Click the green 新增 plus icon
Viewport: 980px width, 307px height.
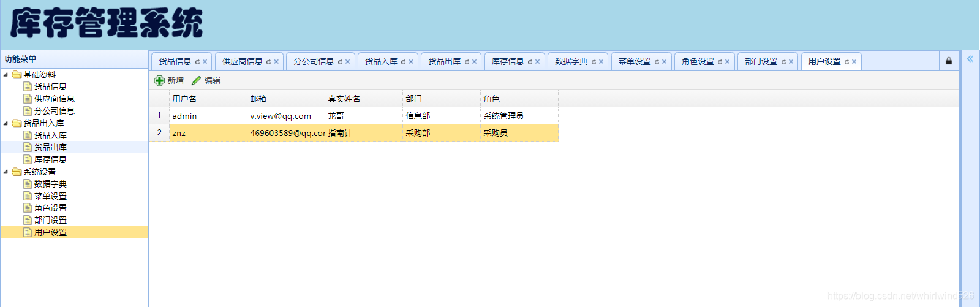tap(159, 80)
